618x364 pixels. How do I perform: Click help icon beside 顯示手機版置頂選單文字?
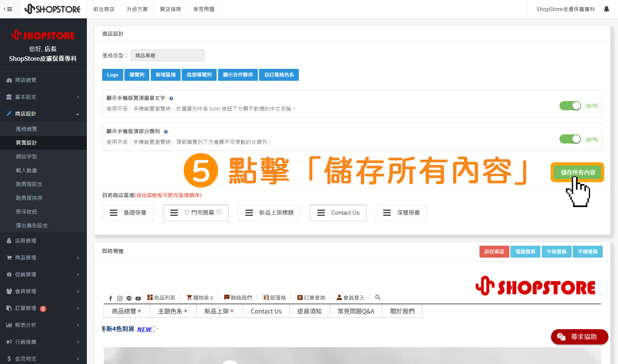171,98
